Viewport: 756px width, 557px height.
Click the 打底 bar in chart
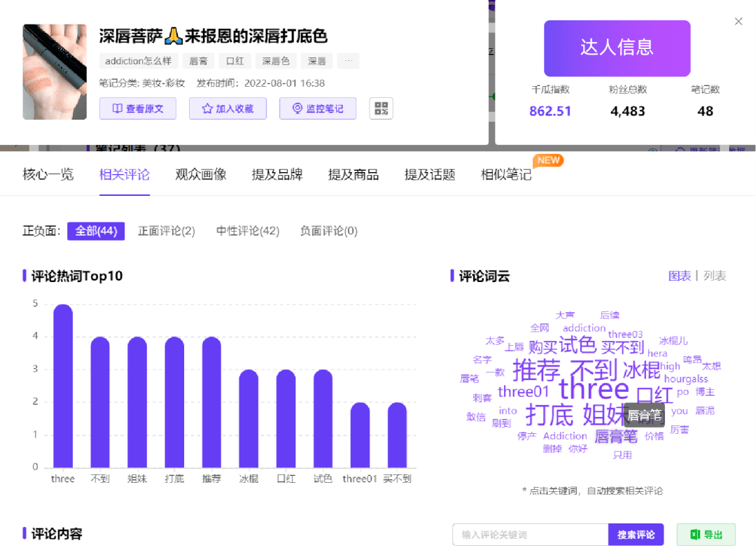point(174,402)
